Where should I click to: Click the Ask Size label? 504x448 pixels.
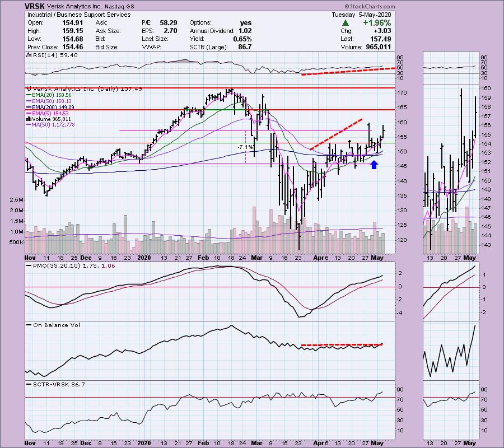(108, 31)
